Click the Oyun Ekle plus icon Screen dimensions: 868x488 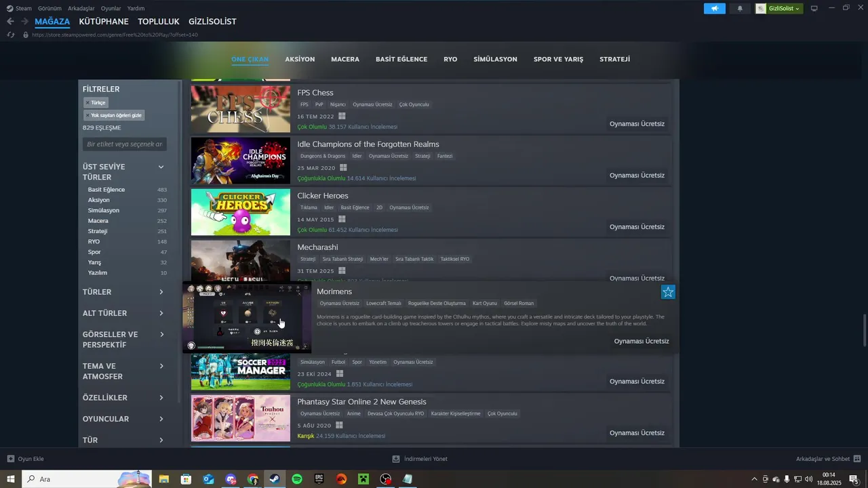(10, 459)
